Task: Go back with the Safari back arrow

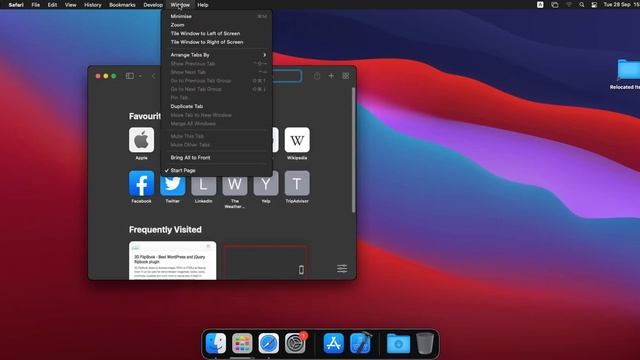Action: 154,76
